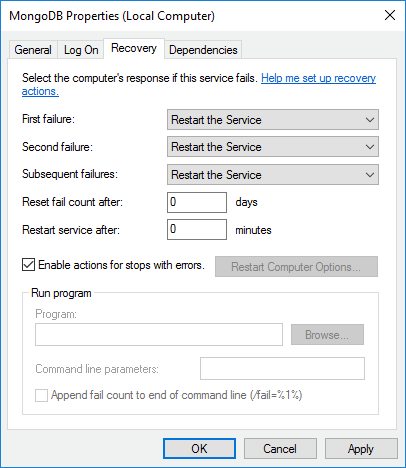Switch to the General tab
406x468 pixels.
[x=33, y=50]
